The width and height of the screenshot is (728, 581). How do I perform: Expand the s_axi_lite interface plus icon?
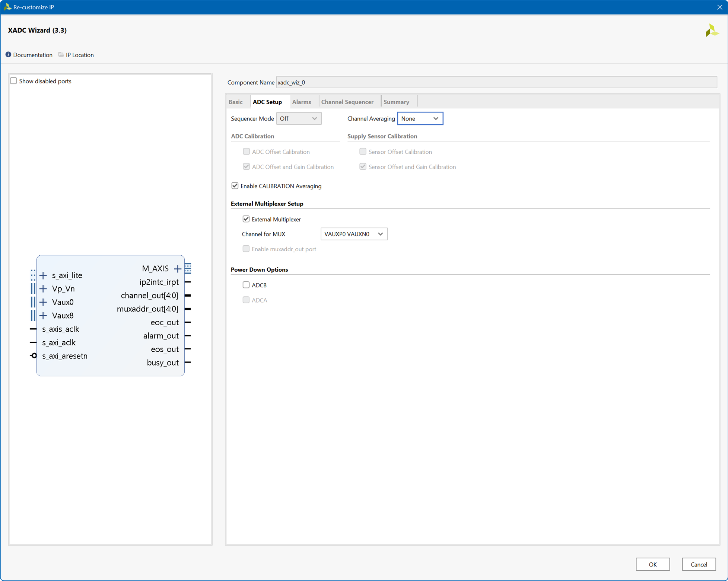[43, 275]
